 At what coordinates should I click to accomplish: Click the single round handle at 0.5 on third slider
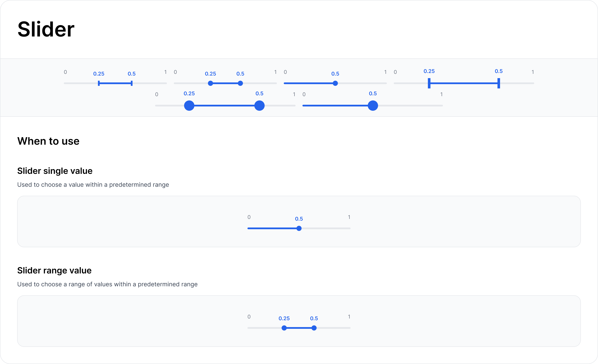pos(335,83)
